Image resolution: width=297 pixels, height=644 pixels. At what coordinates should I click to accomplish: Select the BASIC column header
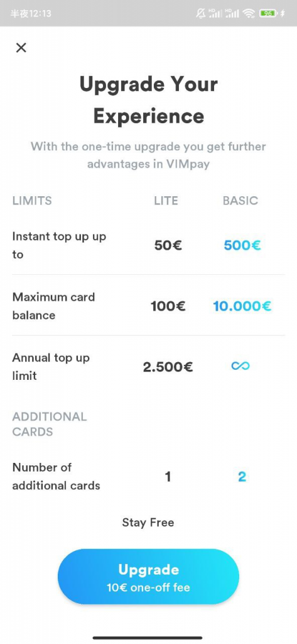[x=240, y=201]
